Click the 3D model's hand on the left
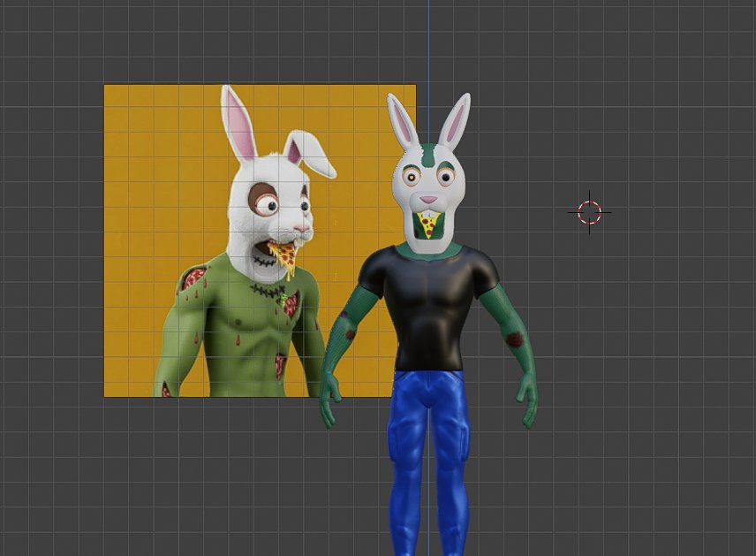Viewport: 756px width, 556px height. pos(329,400)
